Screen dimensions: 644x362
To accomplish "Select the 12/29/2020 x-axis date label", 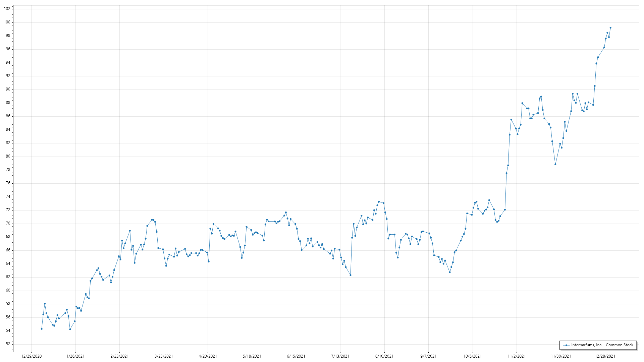I will click(x=32, y=356).
